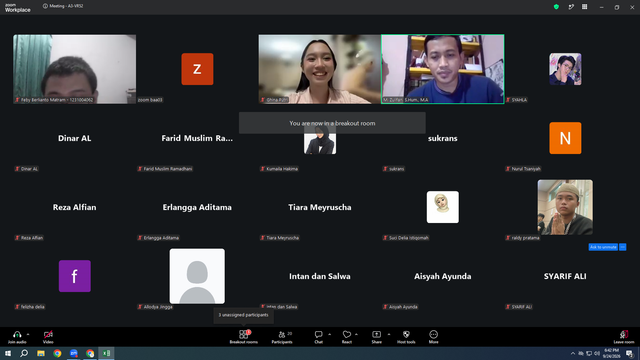The width and height of the screenshot is (640, 360).
Task: Open Windows taskbar search
Action: tap(24, 353)
